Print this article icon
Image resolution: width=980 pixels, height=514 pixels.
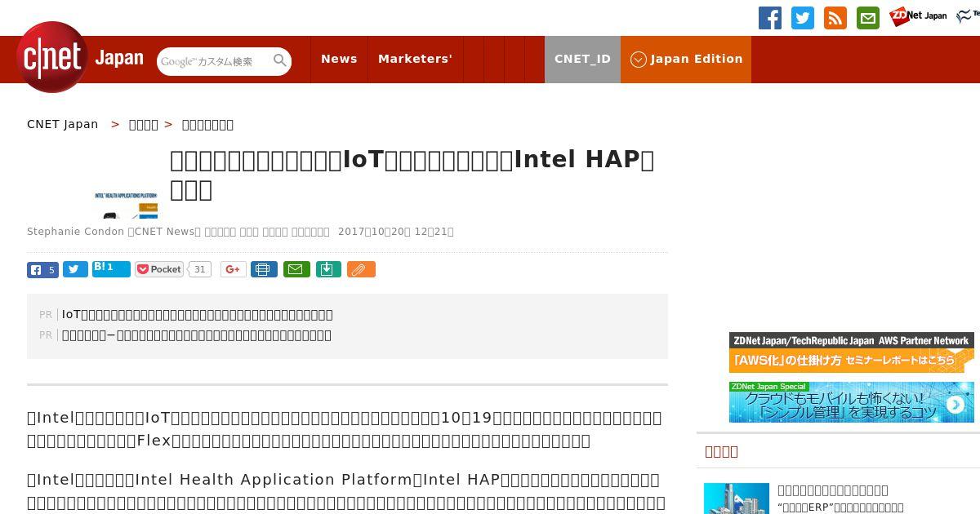(264, 269)
